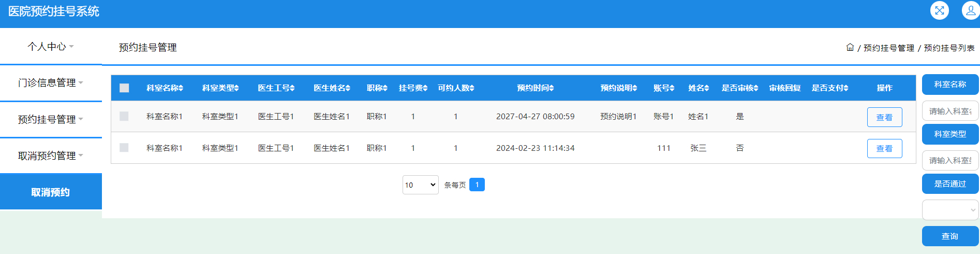Open the 是否通过 filter dropdown
The width and height of the screenshot is (980, 254).
tap(950, 210)
